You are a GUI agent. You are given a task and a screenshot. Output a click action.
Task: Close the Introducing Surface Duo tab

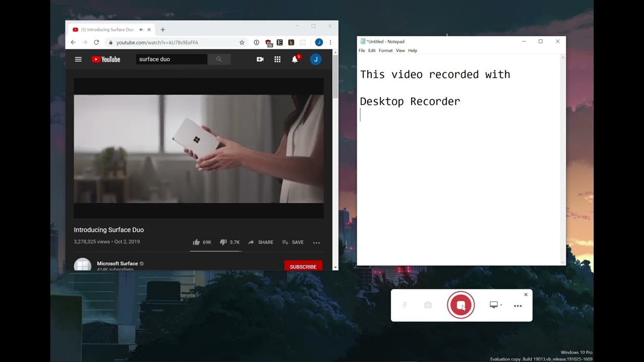(149, 30)
